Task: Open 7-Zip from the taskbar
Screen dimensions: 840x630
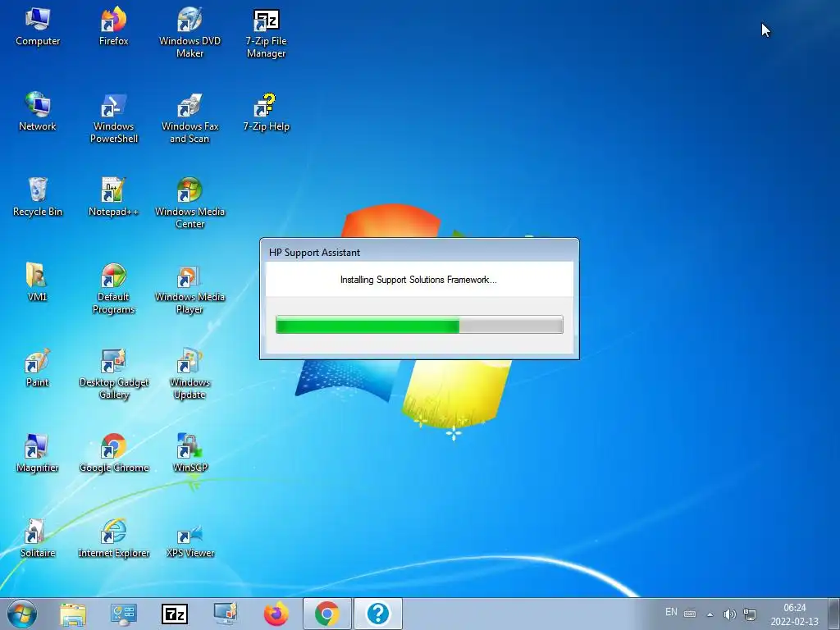Action: (175, 614)
